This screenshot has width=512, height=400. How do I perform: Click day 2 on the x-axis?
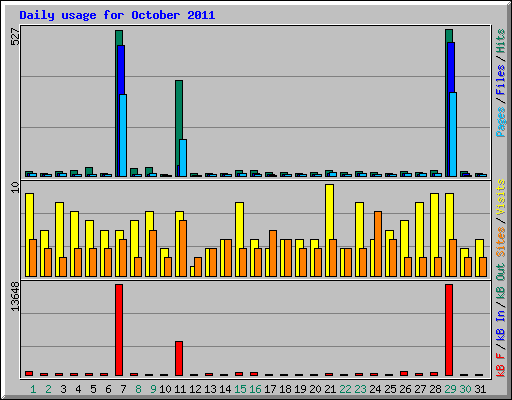(48, 389)
